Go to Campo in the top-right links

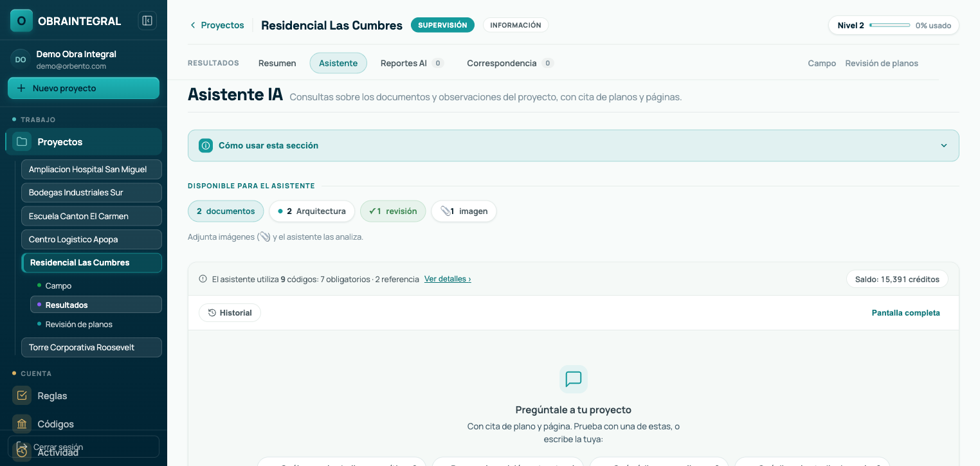pos(822,63)
